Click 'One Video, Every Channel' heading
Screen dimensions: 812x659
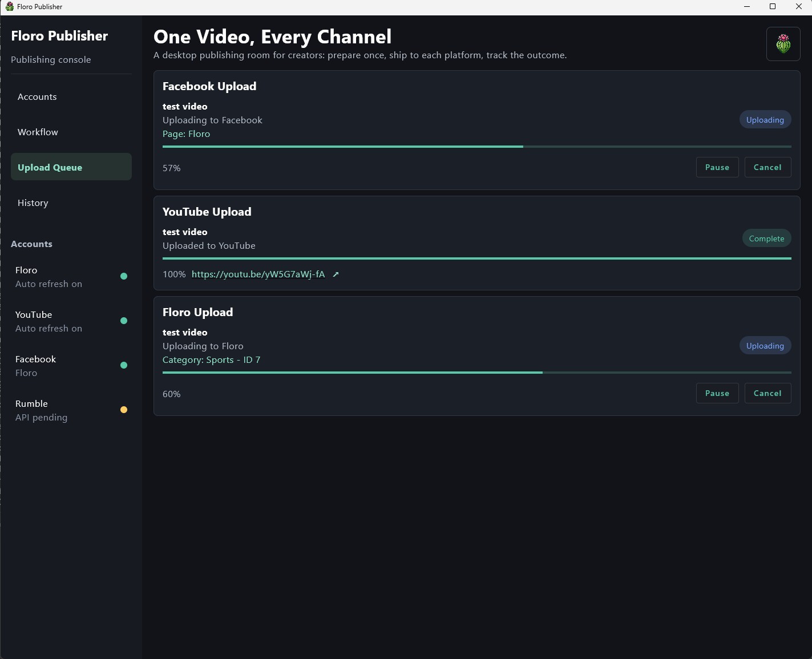coord(272,37)
